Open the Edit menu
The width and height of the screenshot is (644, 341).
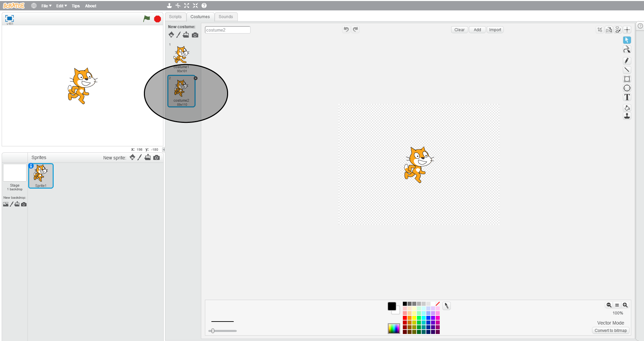[x=61, y=6]
